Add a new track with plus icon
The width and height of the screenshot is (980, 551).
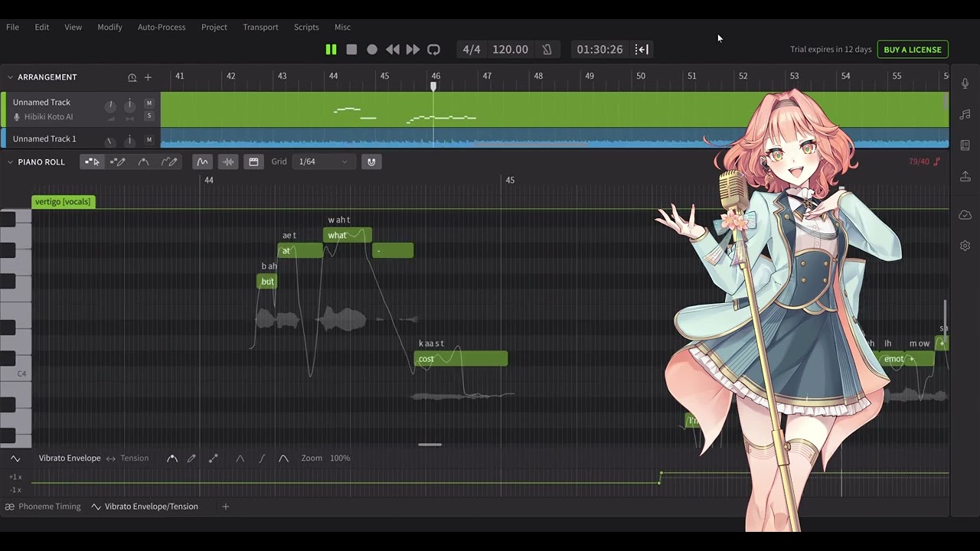(x=148, y=77)
